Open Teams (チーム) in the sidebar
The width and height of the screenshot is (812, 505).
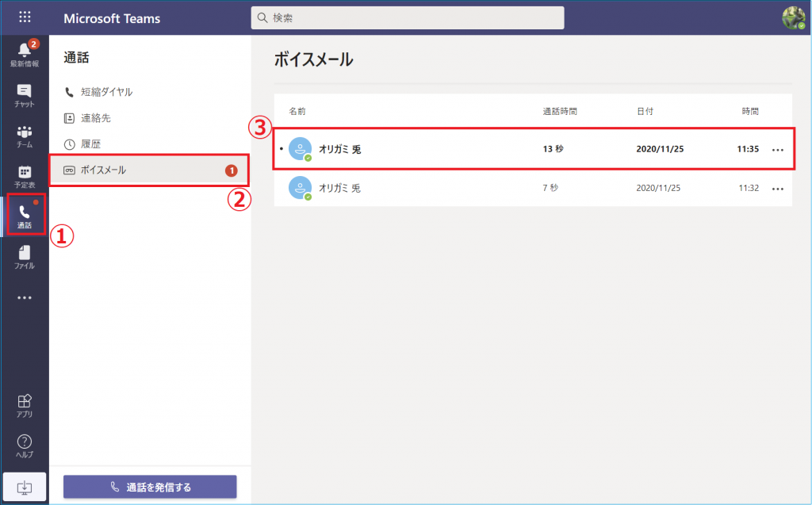click(25, 136)
